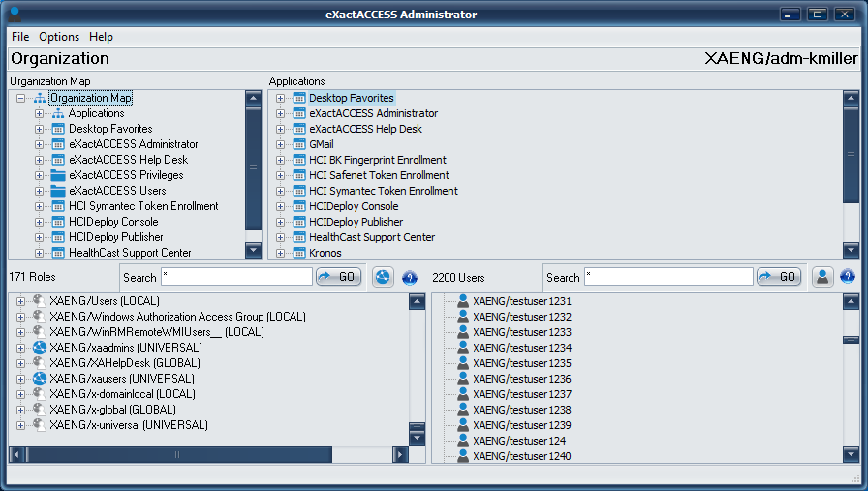Select XAENG/testuser1234 in users list
Viewport: 868px width, 491px height.
point(522,348)
